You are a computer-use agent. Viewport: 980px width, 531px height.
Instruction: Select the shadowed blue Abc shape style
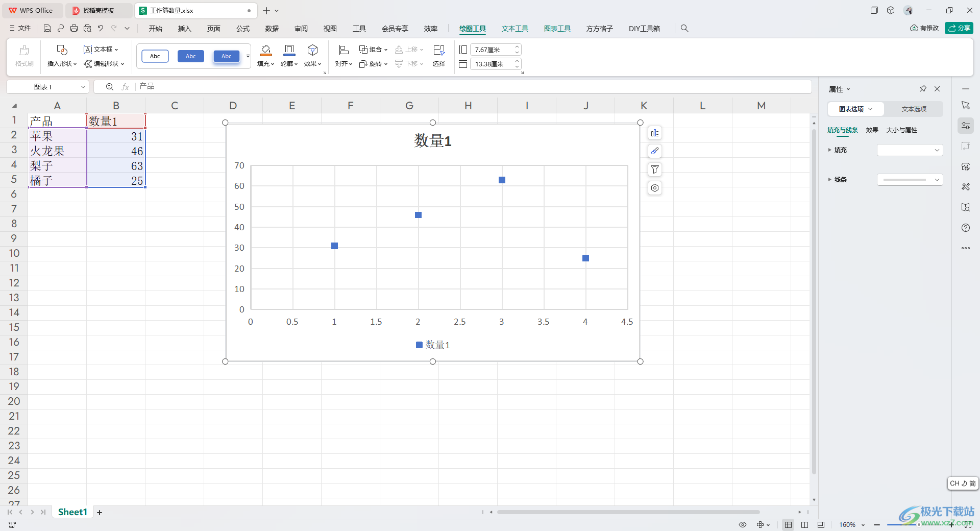click(x=227, y=56)
